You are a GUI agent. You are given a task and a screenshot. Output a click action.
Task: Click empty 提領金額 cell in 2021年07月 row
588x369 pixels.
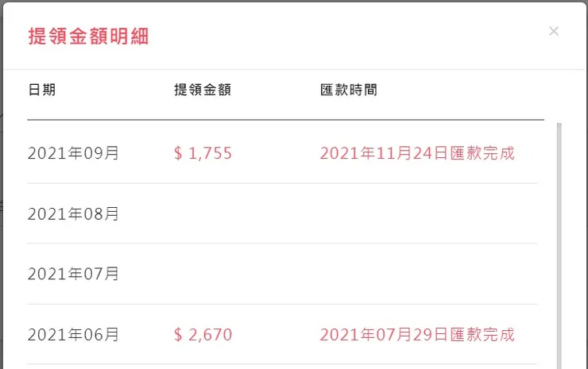pos(203,274)
